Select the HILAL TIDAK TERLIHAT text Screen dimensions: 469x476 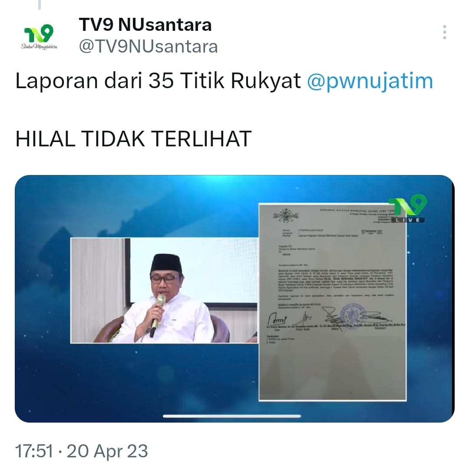coord(134,139)
